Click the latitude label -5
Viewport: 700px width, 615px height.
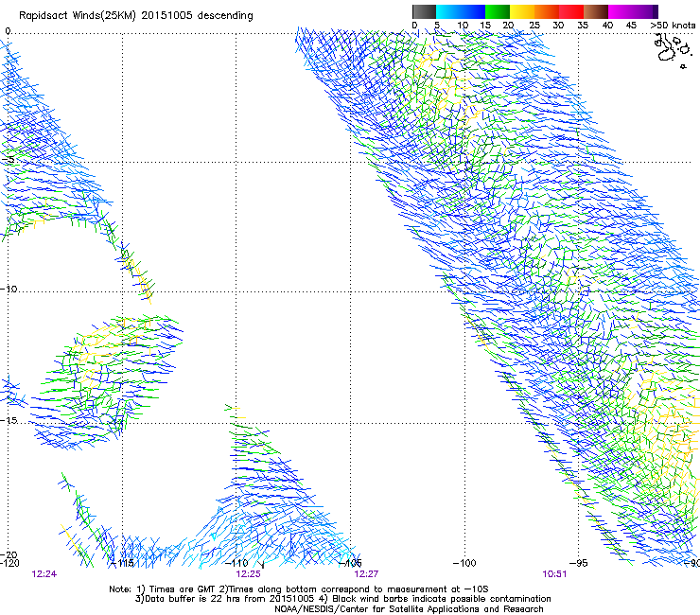pyautogui.click(x=8, y=159)
